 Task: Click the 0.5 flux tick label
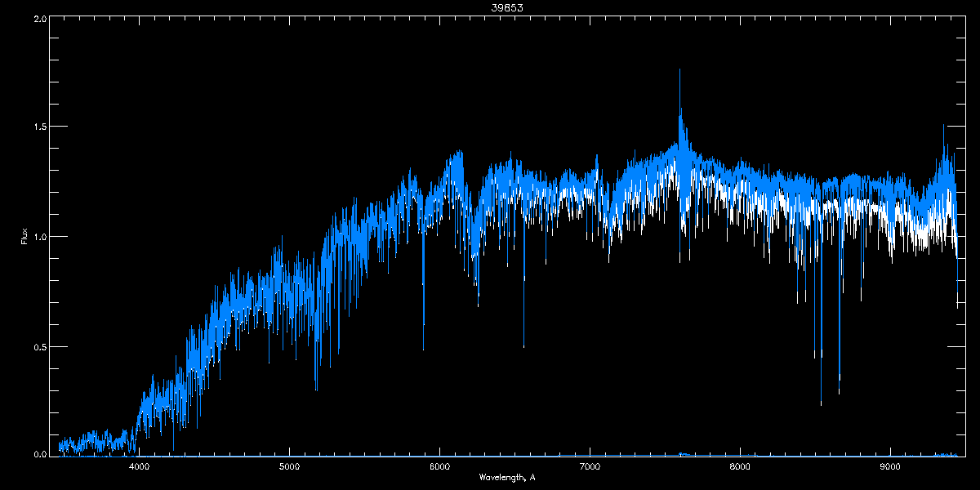tap(38, 346)
